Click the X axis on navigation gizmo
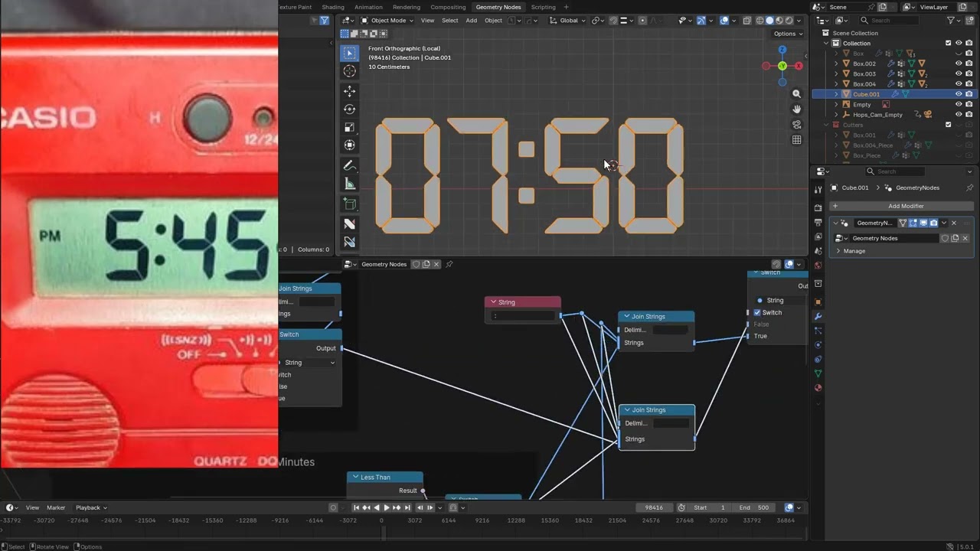Viewport: 980px width, 551px height. (799, 66)
